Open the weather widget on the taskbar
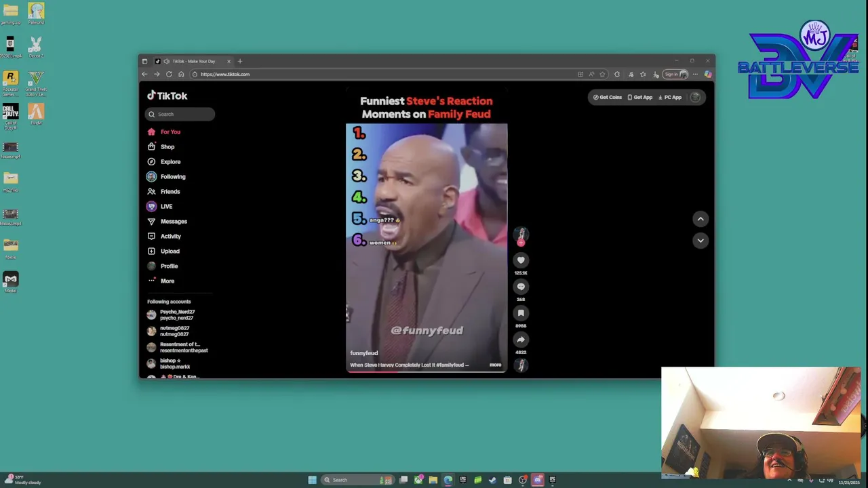The image size is (868, 488). tap(22, 480)
